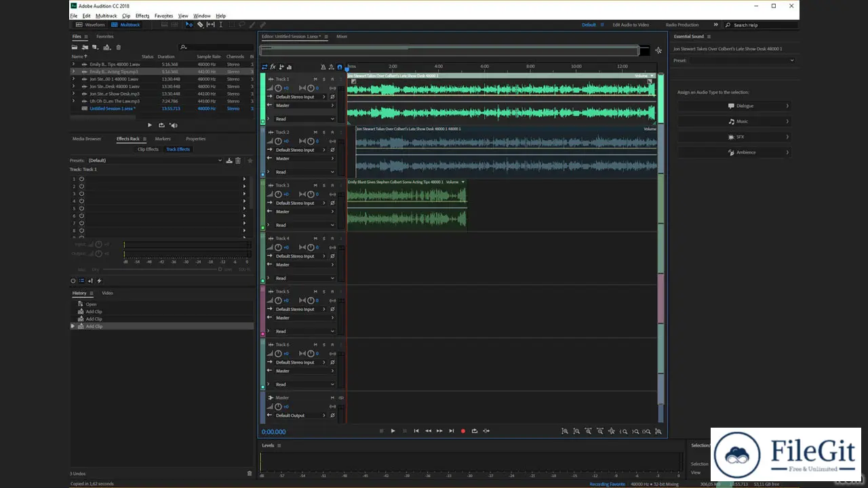
Task: Select Clip Effects button
Action: click(148, 149)
